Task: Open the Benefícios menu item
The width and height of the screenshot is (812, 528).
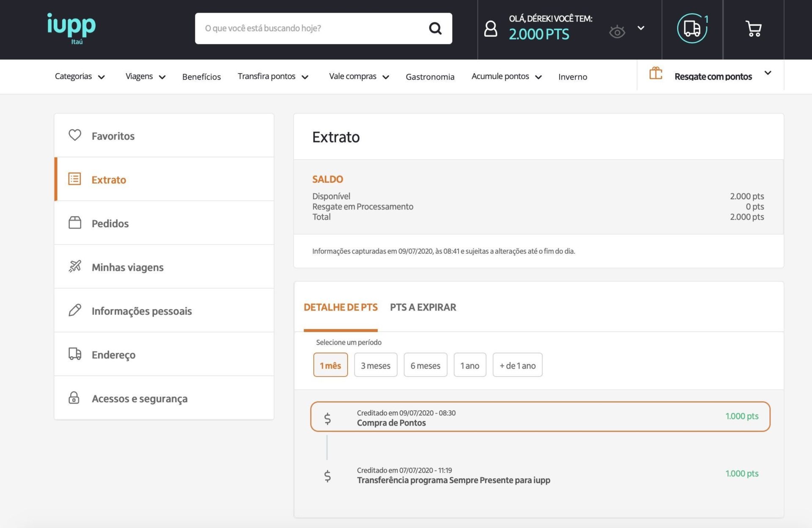Action: [x=201, y=77]
